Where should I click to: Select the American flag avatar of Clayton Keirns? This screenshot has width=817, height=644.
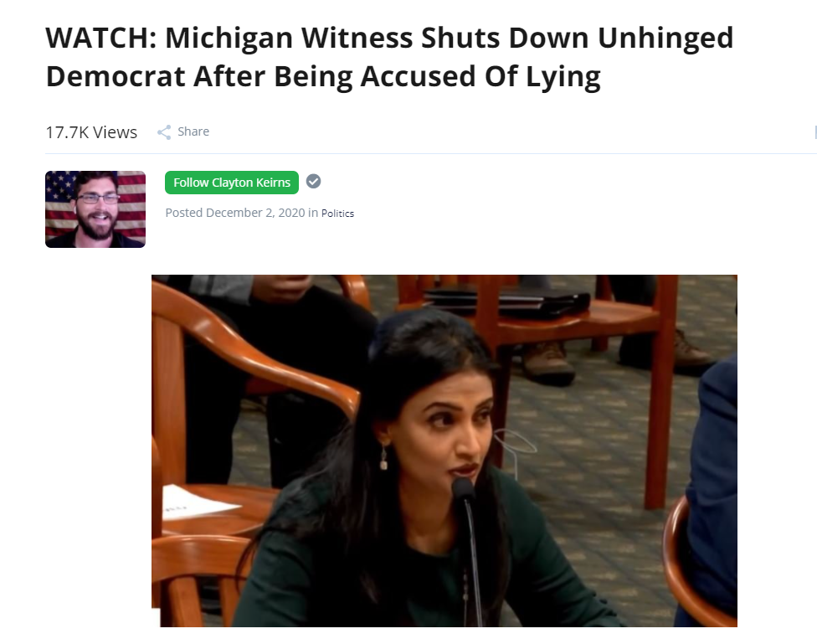coord(95,209)
